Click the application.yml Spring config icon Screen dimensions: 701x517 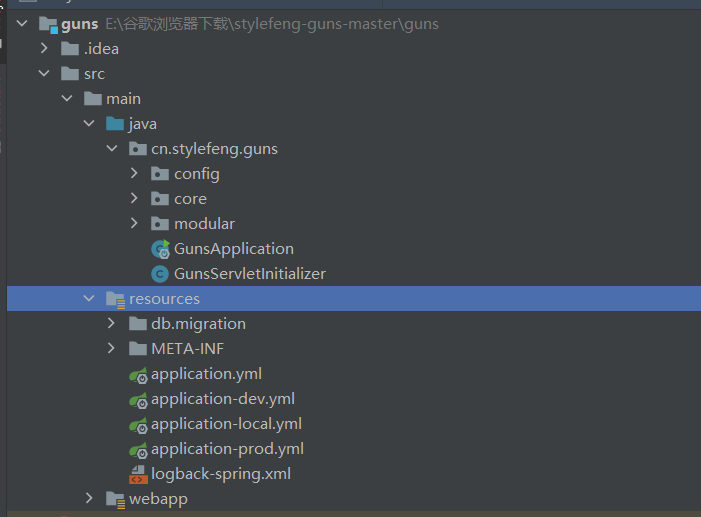[138, 375]
